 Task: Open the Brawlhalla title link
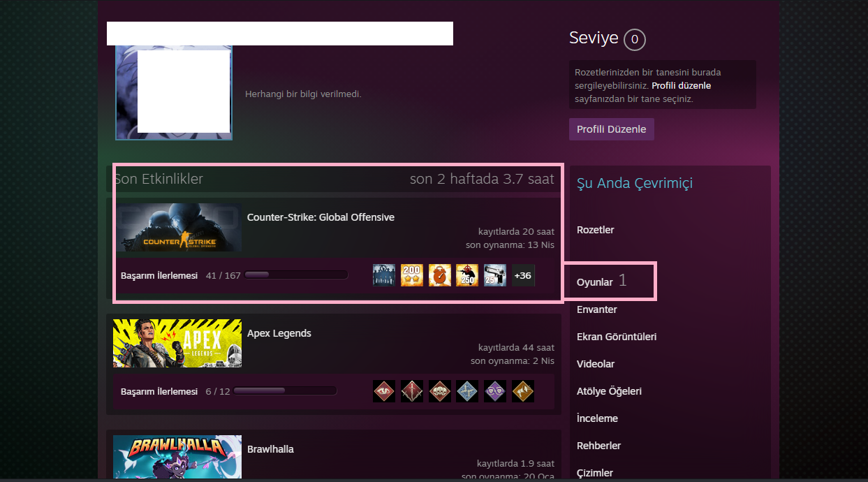click(270, 449)
